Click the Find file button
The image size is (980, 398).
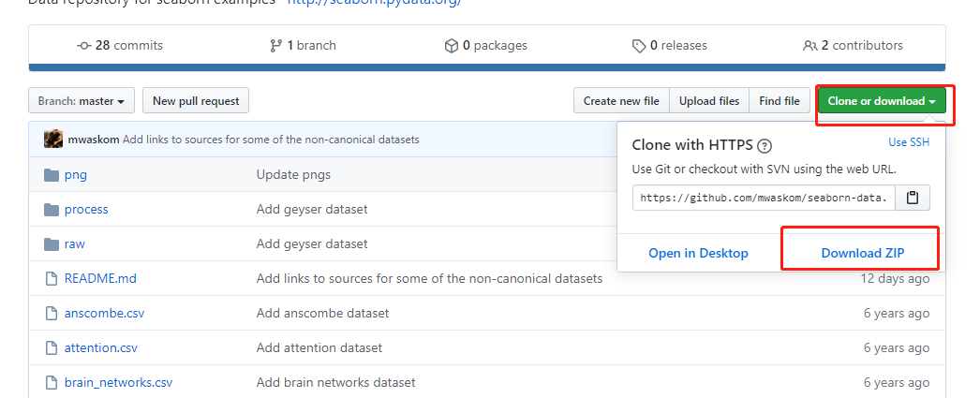[x=780, y=101]
